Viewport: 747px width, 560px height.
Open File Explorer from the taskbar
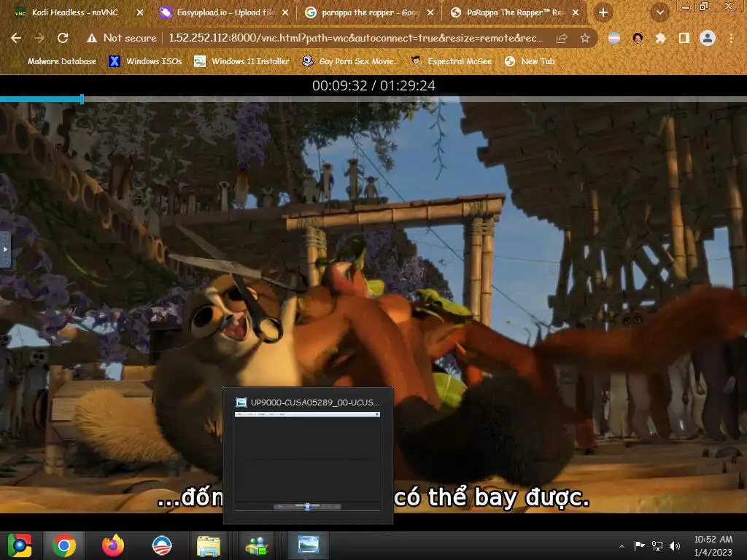click(209, 545)
